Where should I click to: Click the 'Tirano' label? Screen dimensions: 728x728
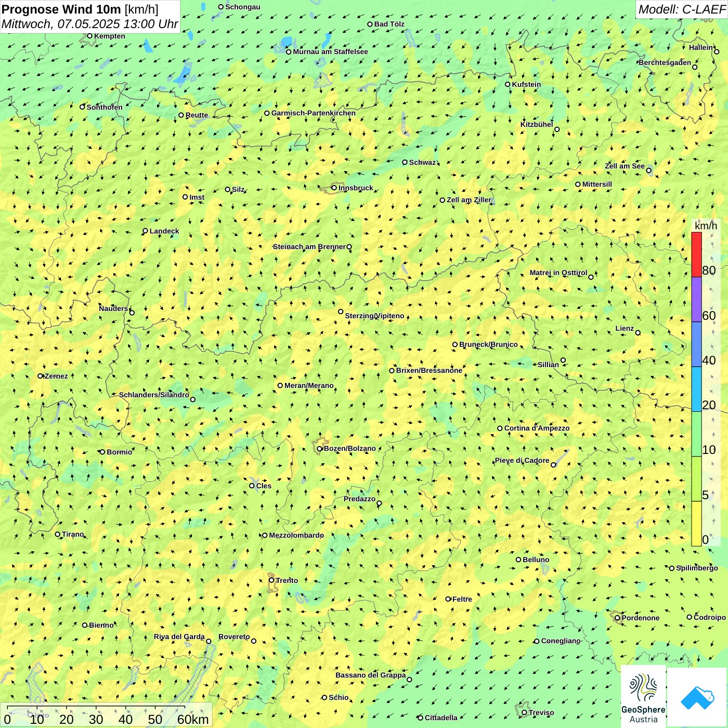pyautogui.click(x=73, y=534)
